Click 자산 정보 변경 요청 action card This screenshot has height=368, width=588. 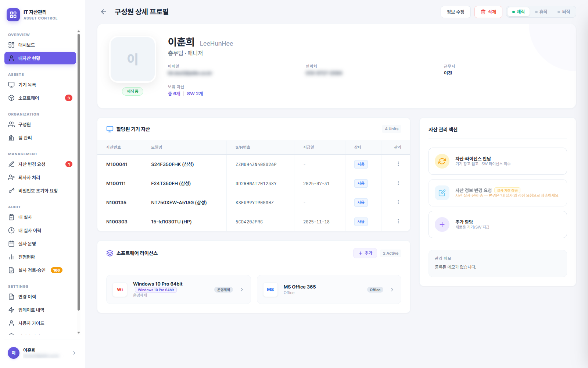(498, 193)
